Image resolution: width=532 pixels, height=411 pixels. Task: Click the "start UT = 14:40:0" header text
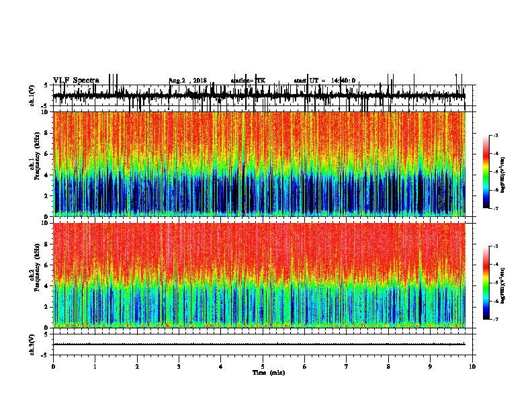coord(324,81)
